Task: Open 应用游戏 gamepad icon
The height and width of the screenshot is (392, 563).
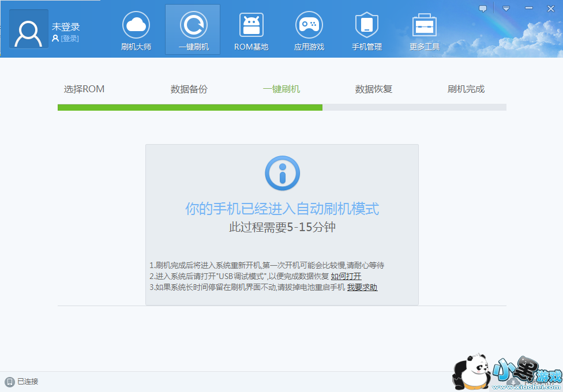Action: click(309, 25)
